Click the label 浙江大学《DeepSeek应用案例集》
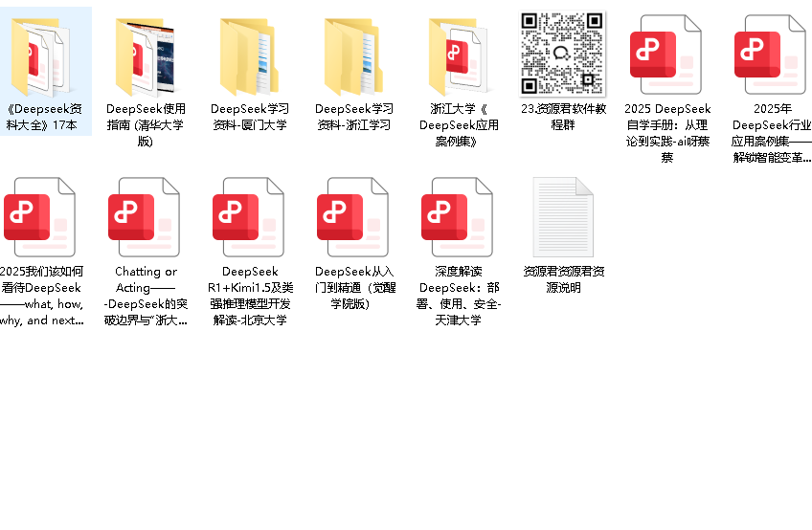 459,124
